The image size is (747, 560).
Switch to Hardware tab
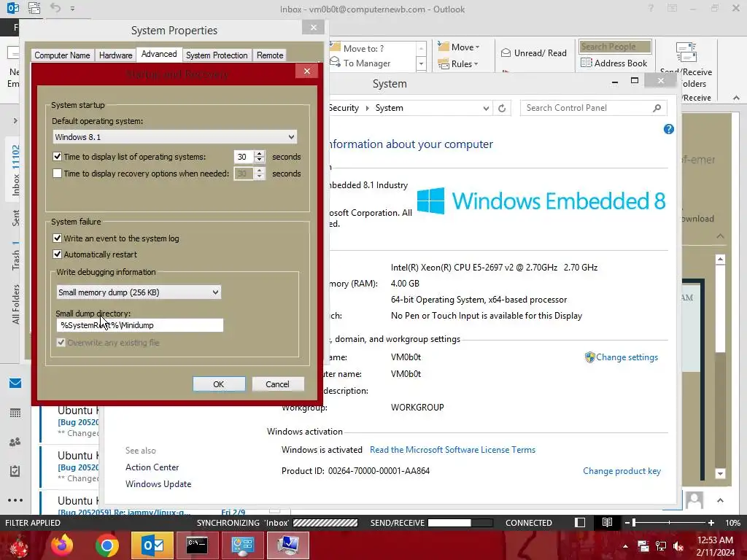pos(115,55)
